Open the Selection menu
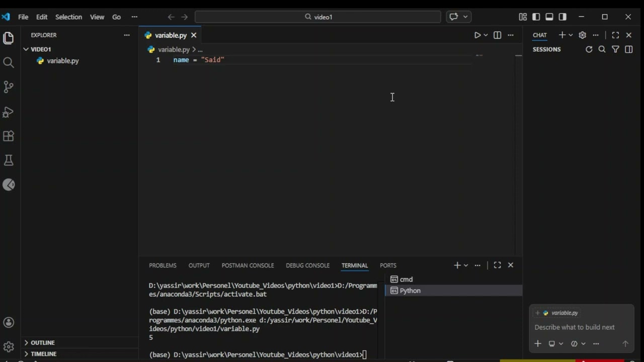644x362 pixels. pyautogui.click(x=68, y=17)
